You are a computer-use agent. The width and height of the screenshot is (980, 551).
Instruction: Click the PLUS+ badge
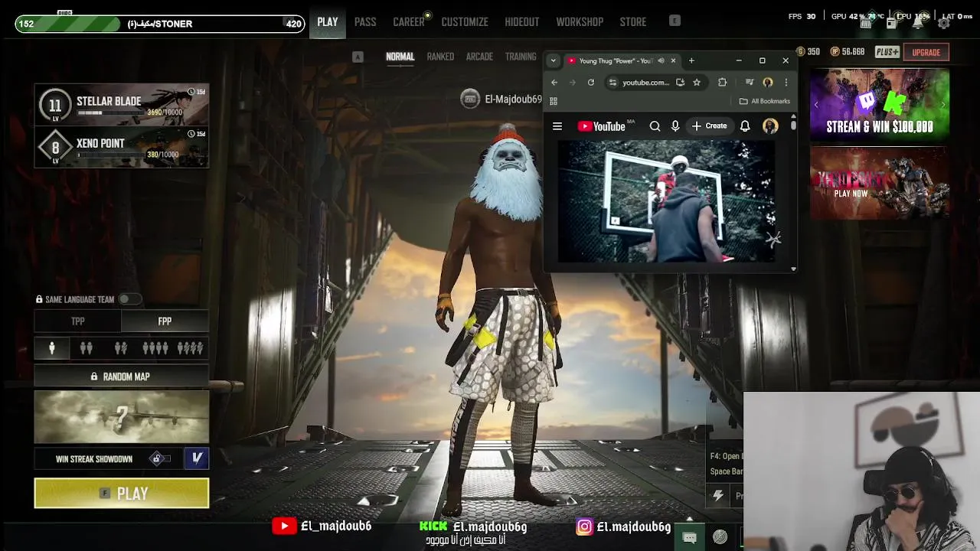click(x=887, y=52)
